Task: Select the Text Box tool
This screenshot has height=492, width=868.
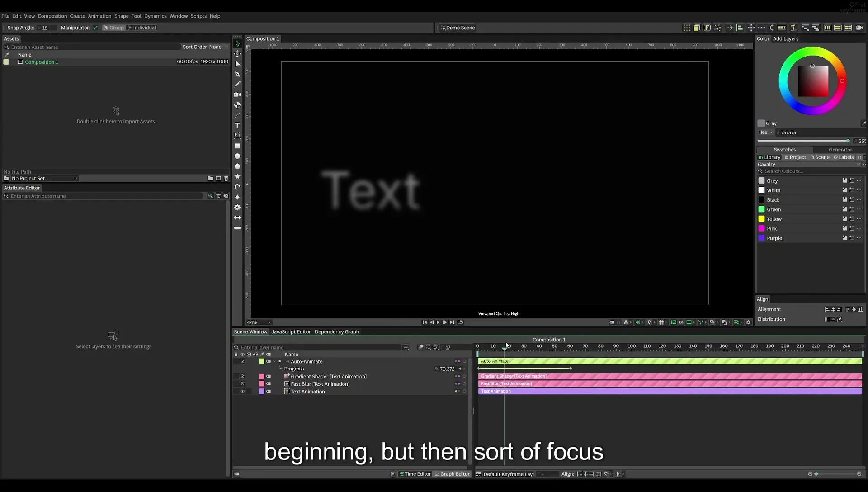Action: [237, 136]
